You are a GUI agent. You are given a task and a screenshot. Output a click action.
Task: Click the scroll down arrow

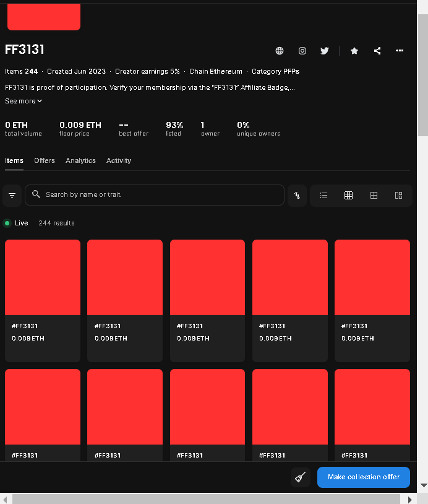423,485
